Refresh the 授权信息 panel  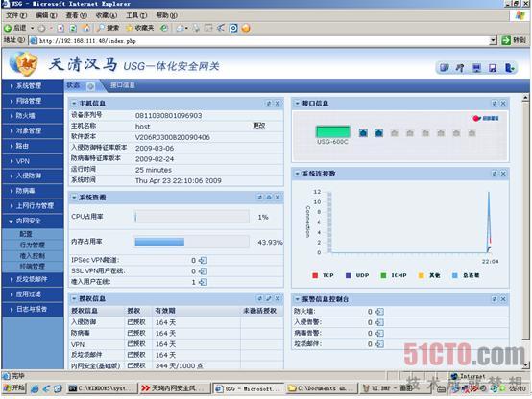[x=260, y=298]
